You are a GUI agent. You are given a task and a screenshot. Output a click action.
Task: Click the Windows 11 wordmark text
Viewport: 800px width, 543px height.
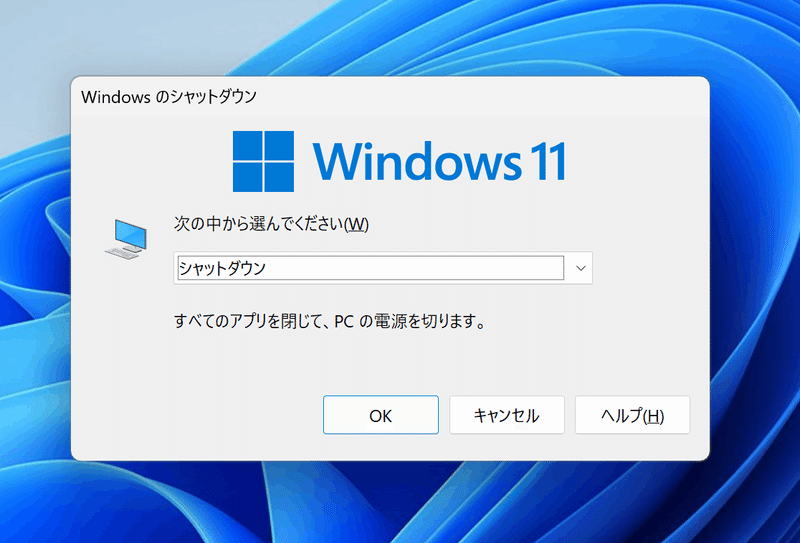pyautogui.click(x=440, y=161)
